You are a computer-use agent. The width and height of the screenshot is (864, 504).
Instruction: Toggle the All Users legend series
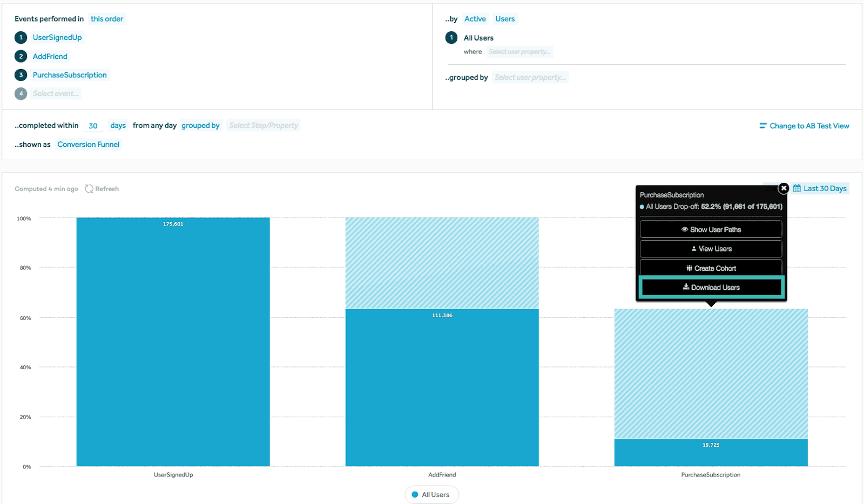431,494
